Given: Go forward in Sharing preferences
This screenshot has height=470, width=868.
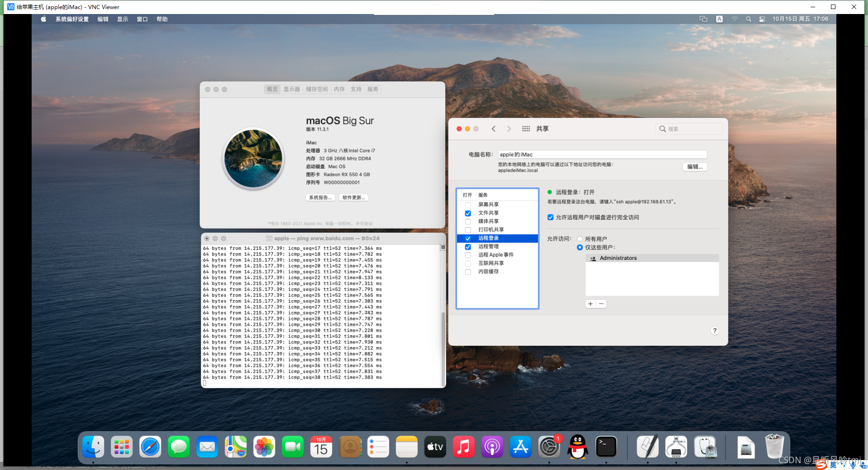Looking at the screenshot, I should pyautogui.click(x=509, y=129).
